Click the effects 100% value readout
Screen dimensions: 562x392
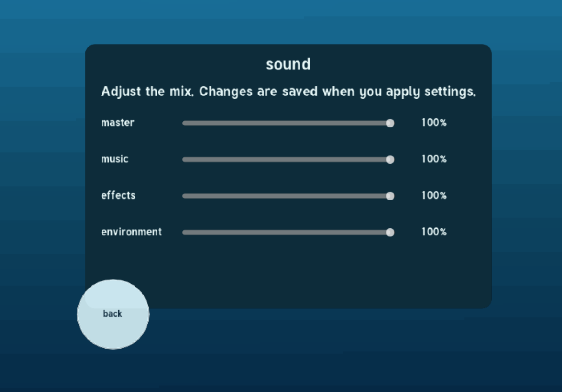tap(434, 195)
